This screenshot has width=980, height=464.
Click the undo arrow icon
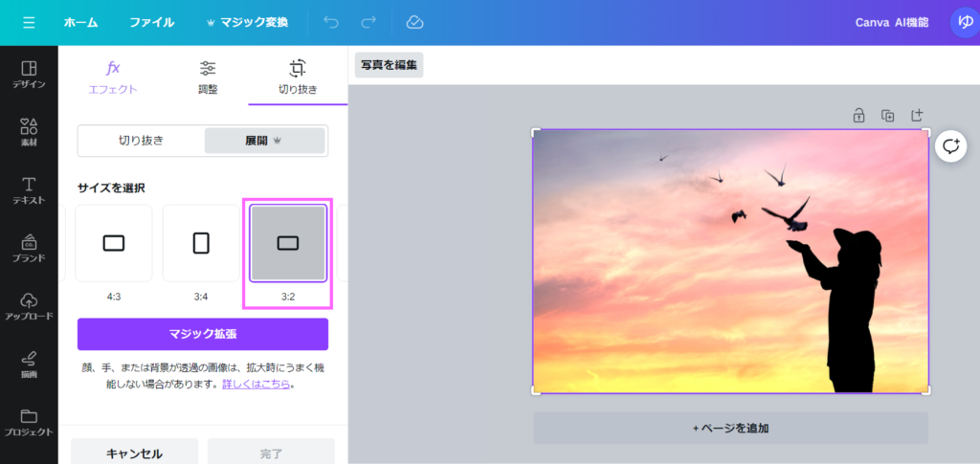[x=331, y=22]
